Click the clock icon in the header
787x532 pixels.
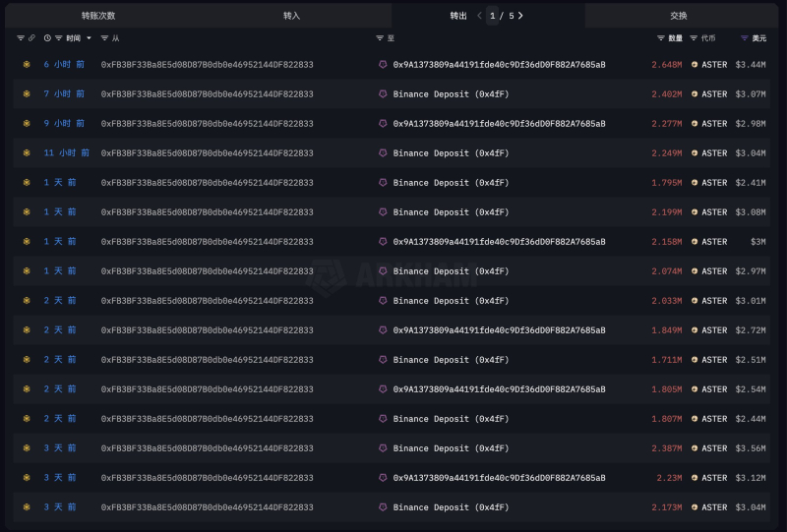click(47, 38)
